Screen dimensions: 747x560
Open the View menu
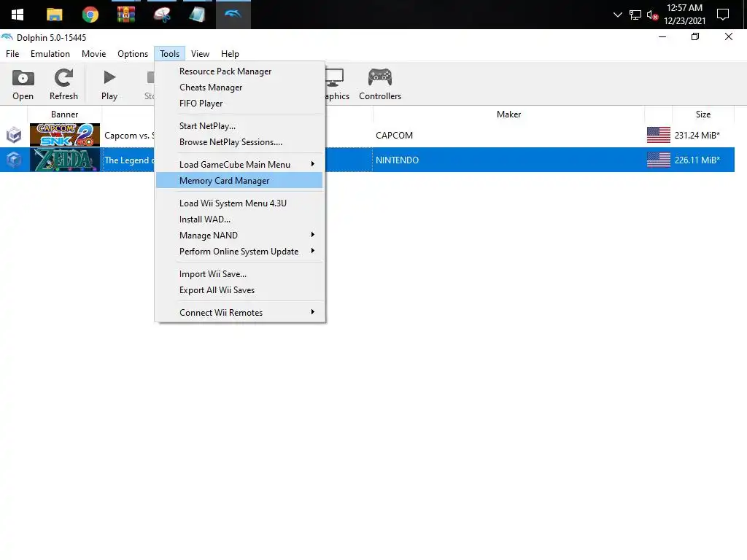pyautogui.click(x=200, y=54)
